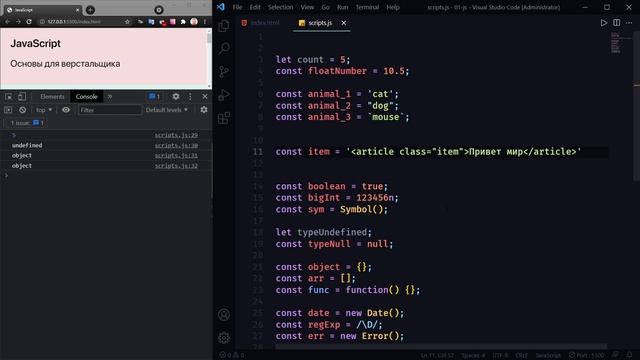Open a new Chrome tab
Screen dimensions: 640x360
[91, 10]
